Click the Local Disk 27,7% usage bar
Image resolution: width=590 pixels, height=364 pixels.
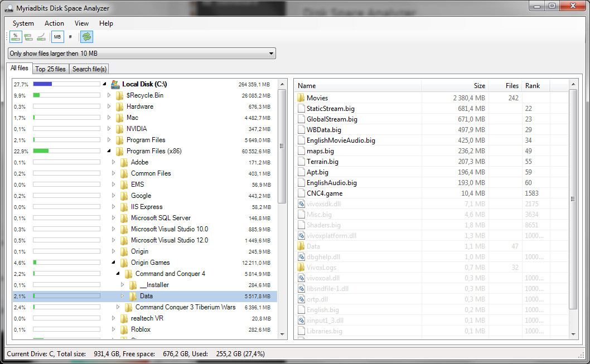click(x=66, y=84)
